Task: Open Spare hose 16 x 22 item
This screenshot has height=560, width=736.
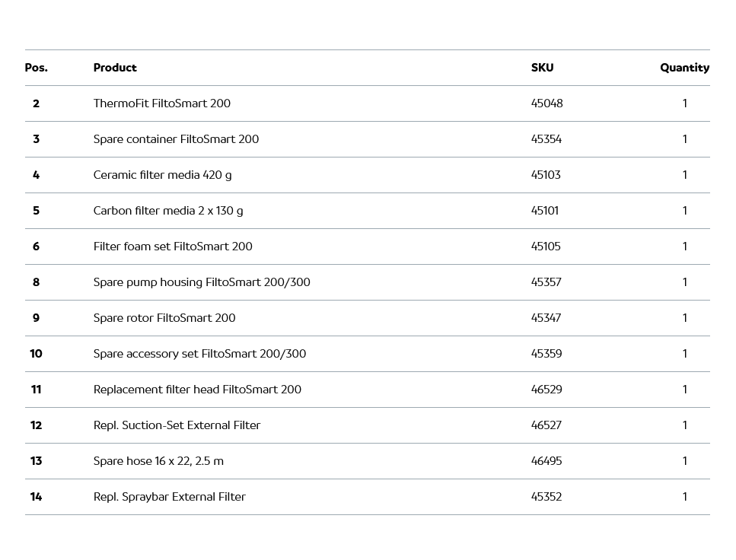Action: [158, 461]
